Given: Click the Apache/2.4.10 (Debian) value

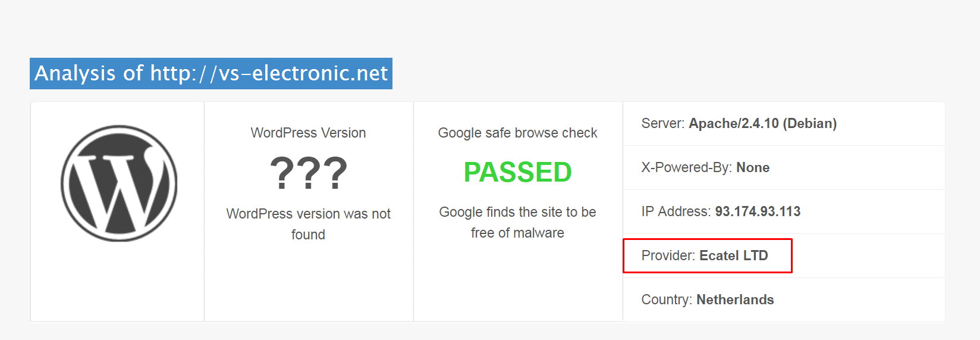Looking at the screenshot, I should 763,123.
